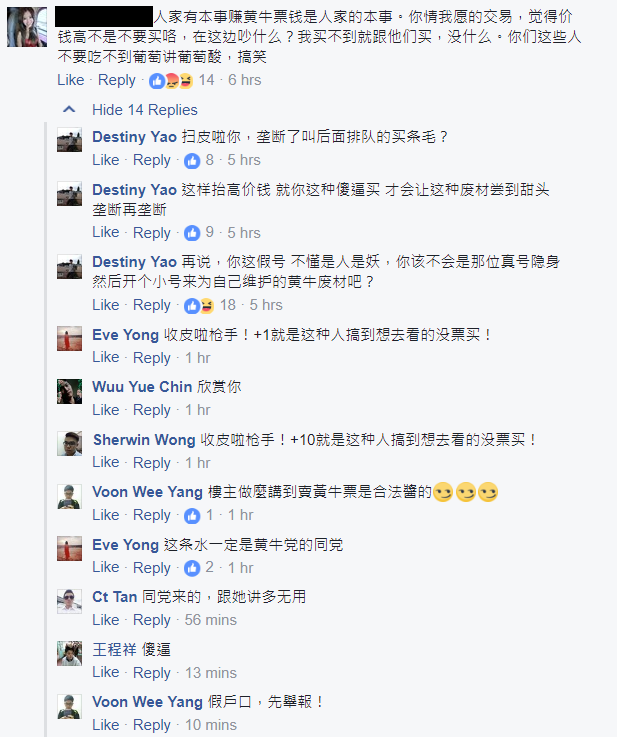Click the like icon on Voon Wee Yang's first reply
The height and width of the screenshot is (737, 617).
pyautogui.click(x=192, y=515)
